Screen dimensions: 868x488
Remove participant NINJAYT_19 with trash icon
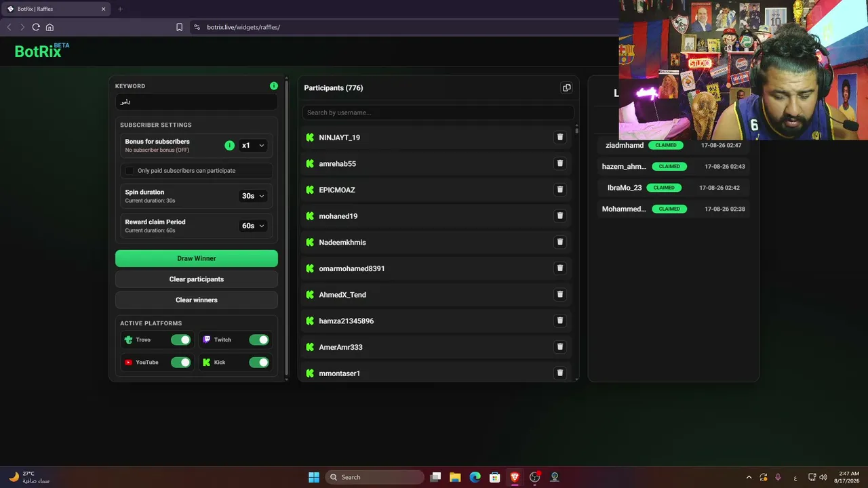(560, 137)
